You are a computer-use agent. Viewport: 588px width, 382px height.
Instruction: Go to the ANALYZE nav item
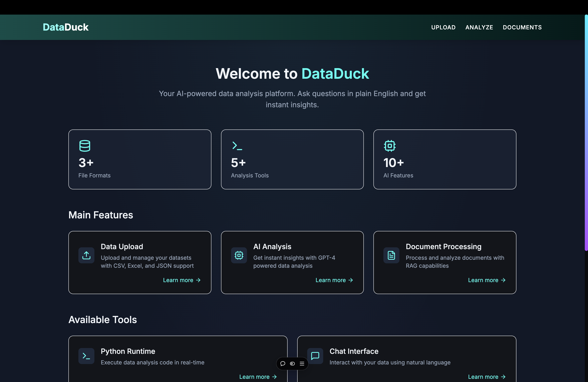479,27
